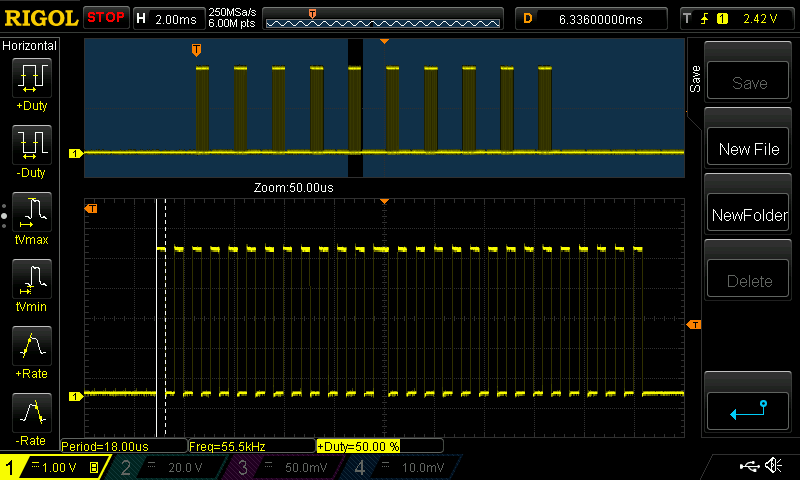The image size is (800, 480).
Task: Select the +Rate measurement icon
Action: point(31,347)
